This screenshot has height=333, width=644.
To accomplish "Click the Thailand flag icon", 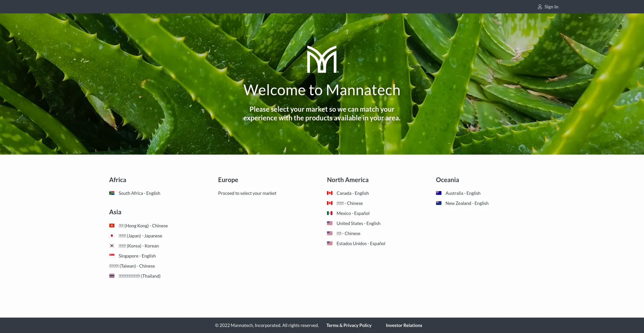I will point(112,276).
